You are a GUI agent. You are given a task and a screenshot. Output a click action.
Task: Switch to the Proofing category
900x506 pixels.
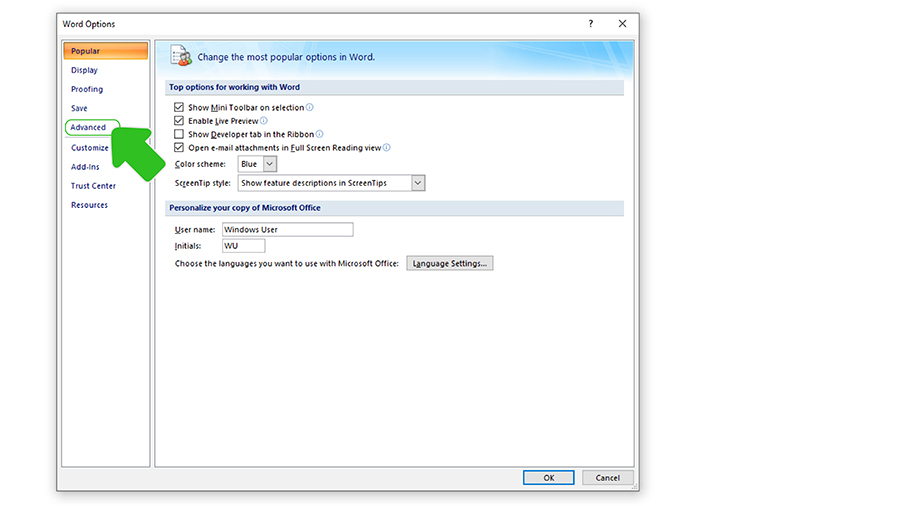point(87,89)
